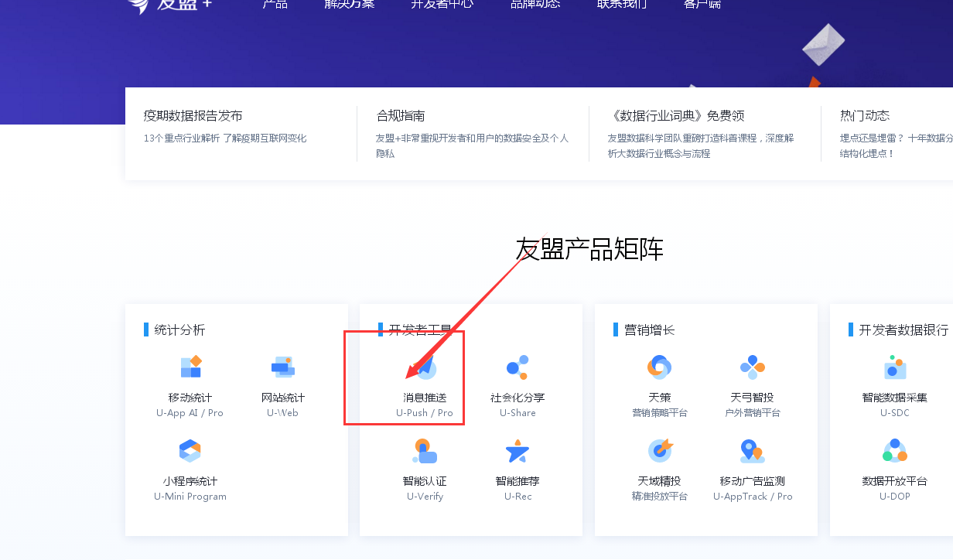Click the 智能认证 product label
Screen dimensions: 953x560
(x=425, y=481)
